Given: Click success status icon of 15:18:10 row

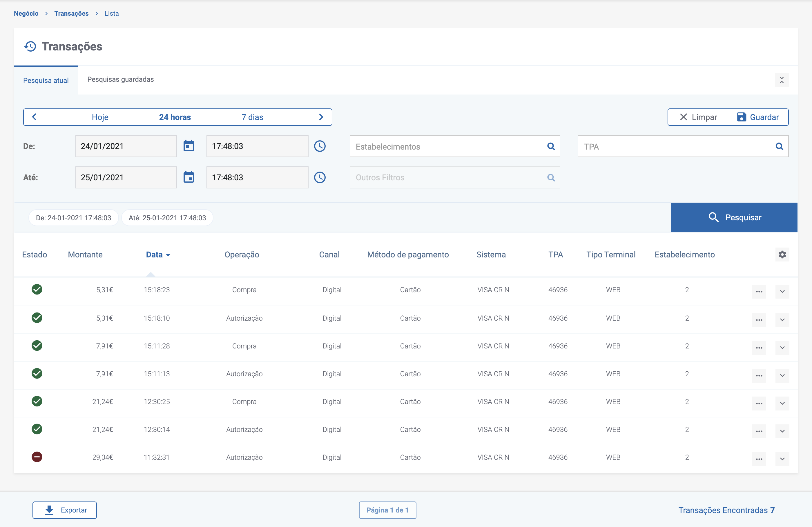Looking at the screenshot, I should (x=37, y=318).
